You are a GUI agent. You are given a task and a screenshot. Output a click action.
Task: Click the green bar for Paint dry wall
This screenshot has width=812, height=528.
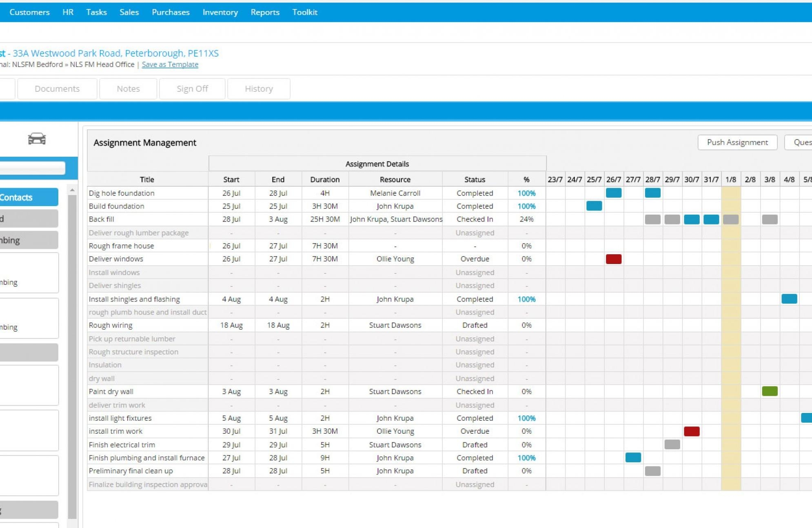[770, 391]
